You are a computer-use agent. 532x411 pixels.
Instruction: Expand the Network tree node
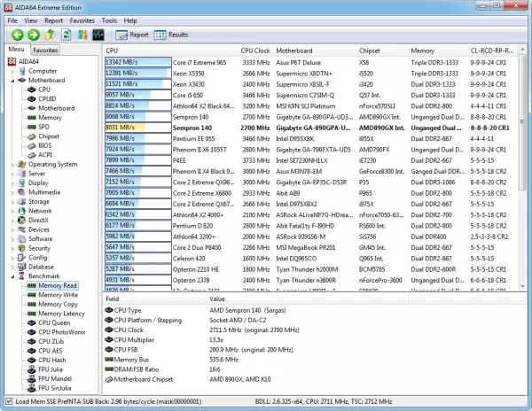(13, 211)
